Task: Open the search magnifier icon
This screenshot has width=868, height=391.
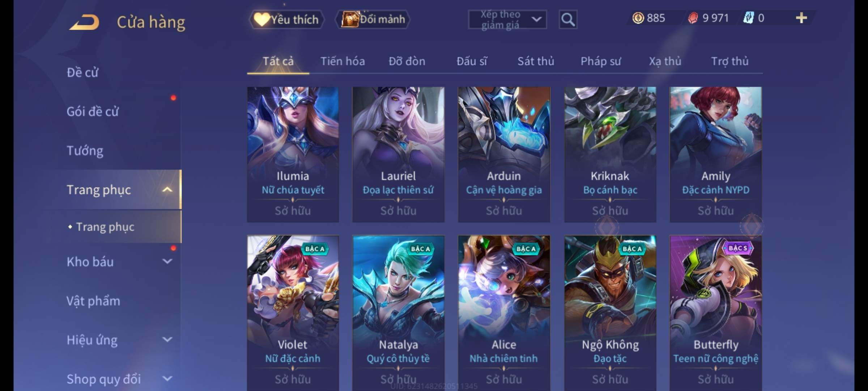Action: [568, 20]
